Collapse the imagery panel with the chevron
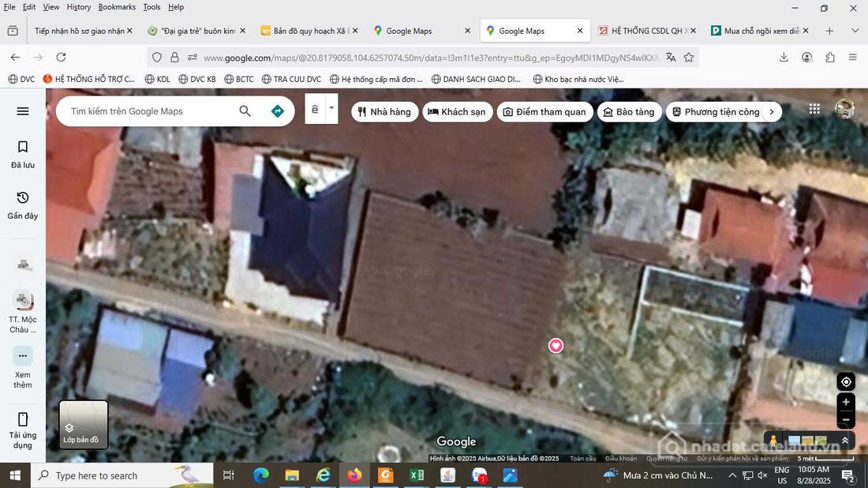 (x=844, y=441)
